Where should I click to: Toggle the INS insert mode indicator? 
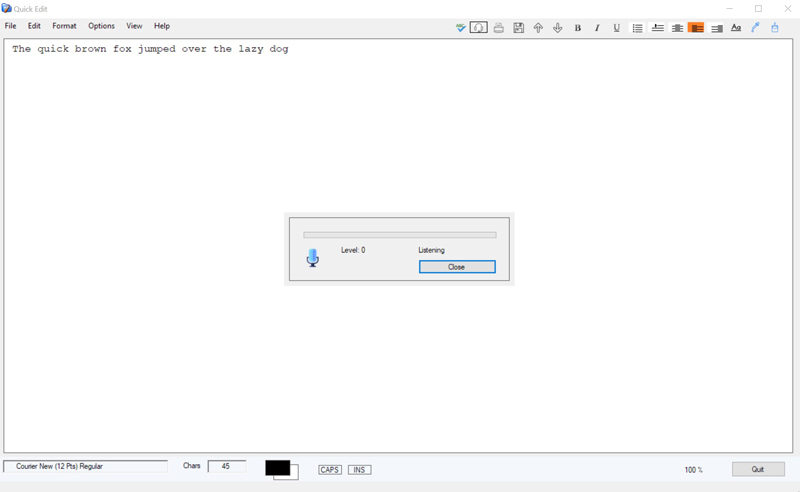coord(359,470)
